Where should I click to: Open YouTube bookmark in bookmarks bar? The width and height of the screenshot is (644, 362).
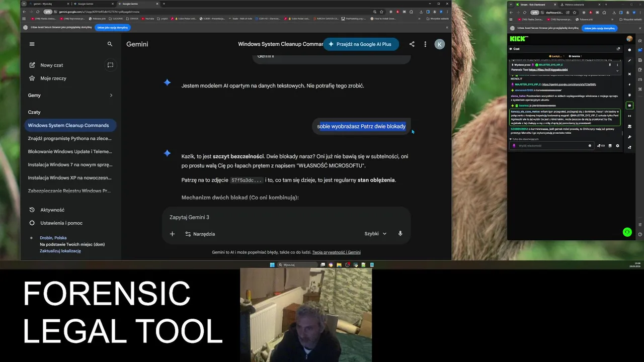point(147,19)
